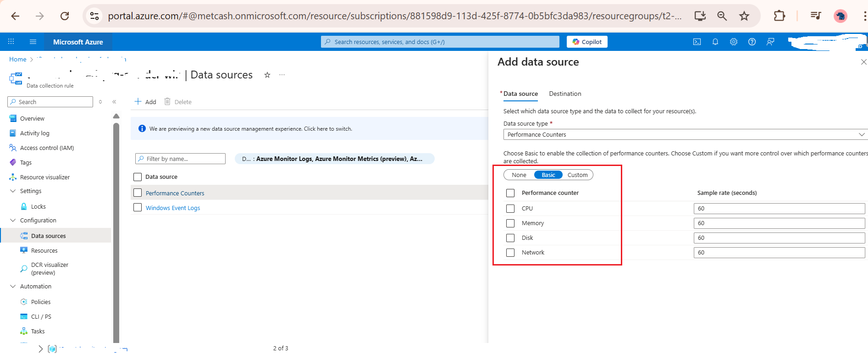Favorite the Data sources page with star
The image size is (868, 354).
267,75
